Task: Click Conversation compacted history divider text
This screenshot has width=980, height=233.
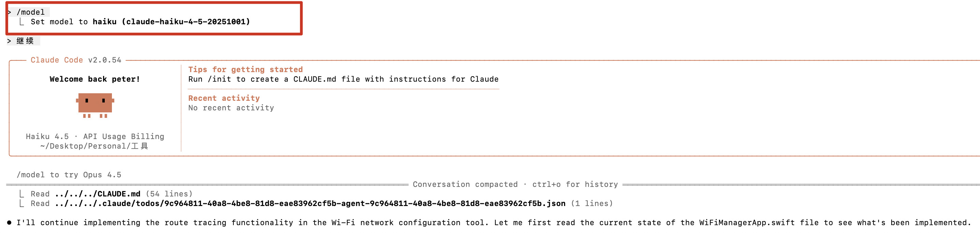Action: point(515,184)
